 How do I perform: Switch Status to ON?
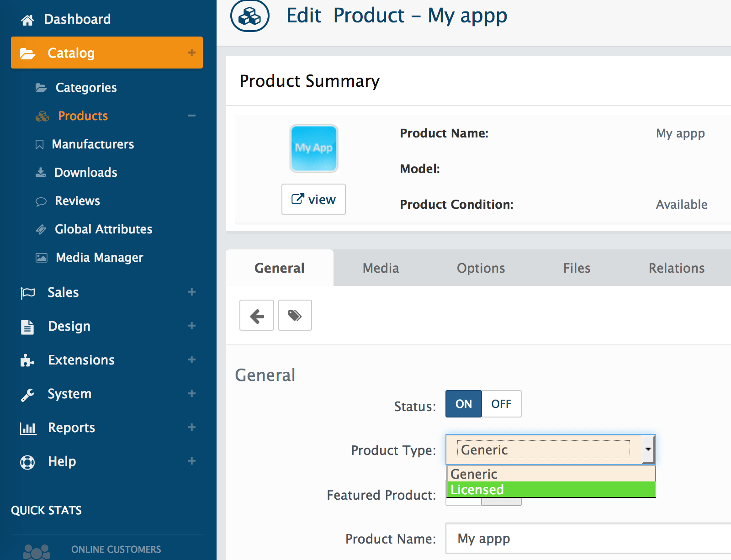(463, 404)
